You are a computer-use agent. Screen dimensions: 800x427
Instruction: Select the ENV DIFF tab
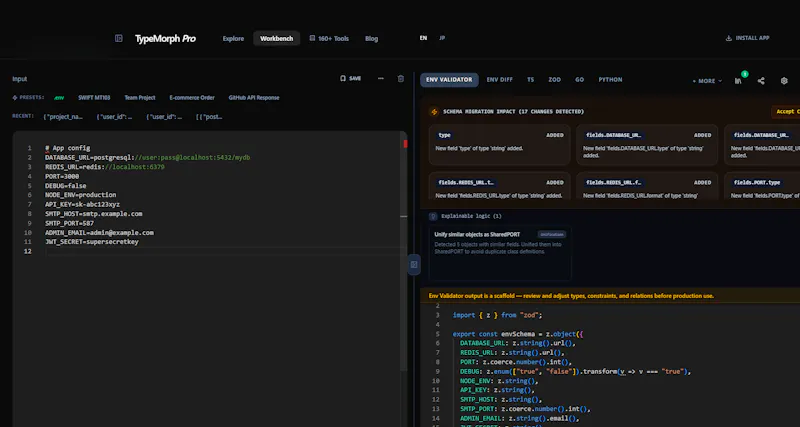(499, 80)
